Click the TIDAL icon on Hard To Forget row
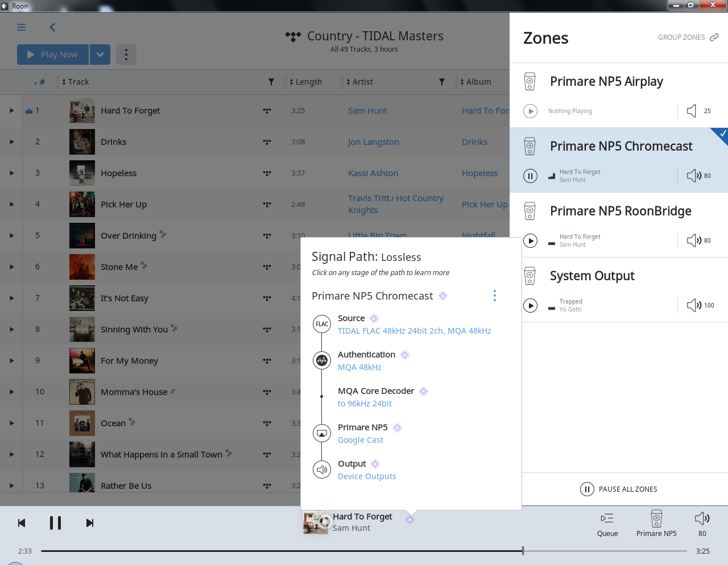The width and height of the screenshot is (728, 565). [x=267, y=111]
